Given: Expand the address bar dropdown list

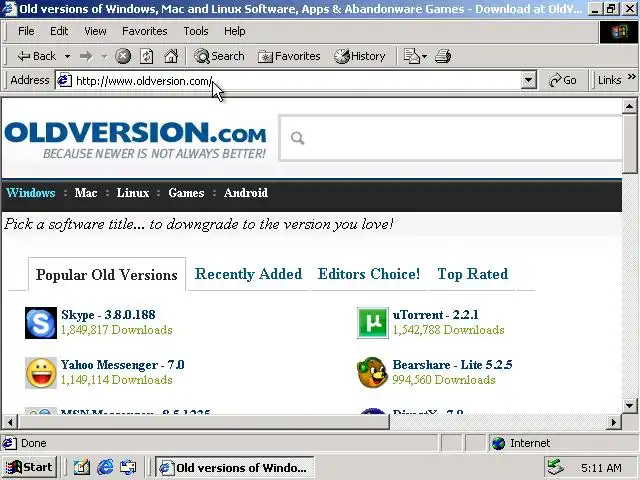Looking at the screenshot, I should tap(528, 80).
